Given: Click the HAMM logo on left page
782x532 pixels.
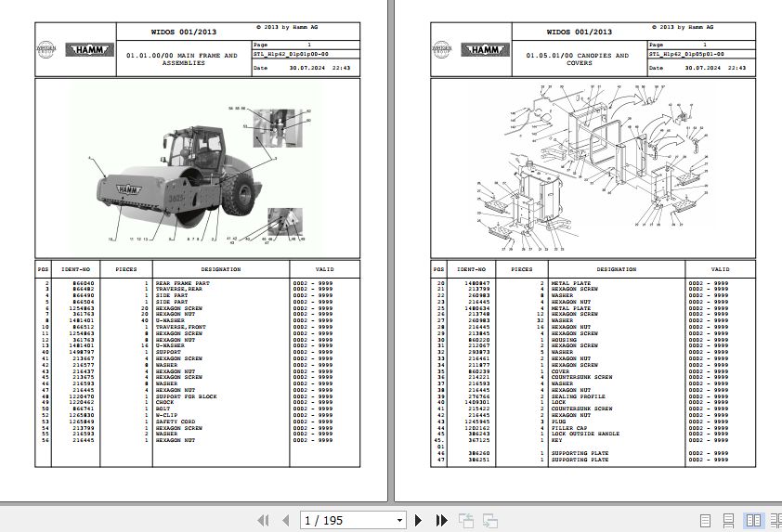Looking at the screenshot, I should 90,50.
